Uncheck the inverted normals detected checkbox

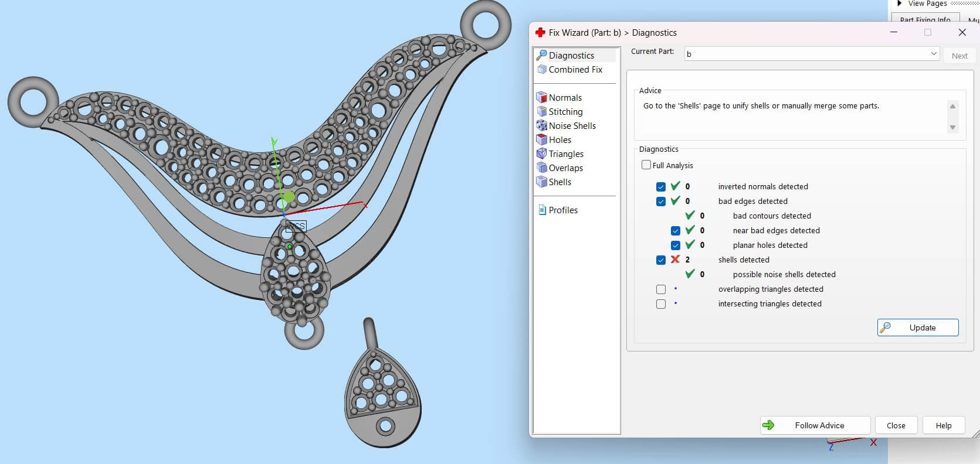pos(661,187)
